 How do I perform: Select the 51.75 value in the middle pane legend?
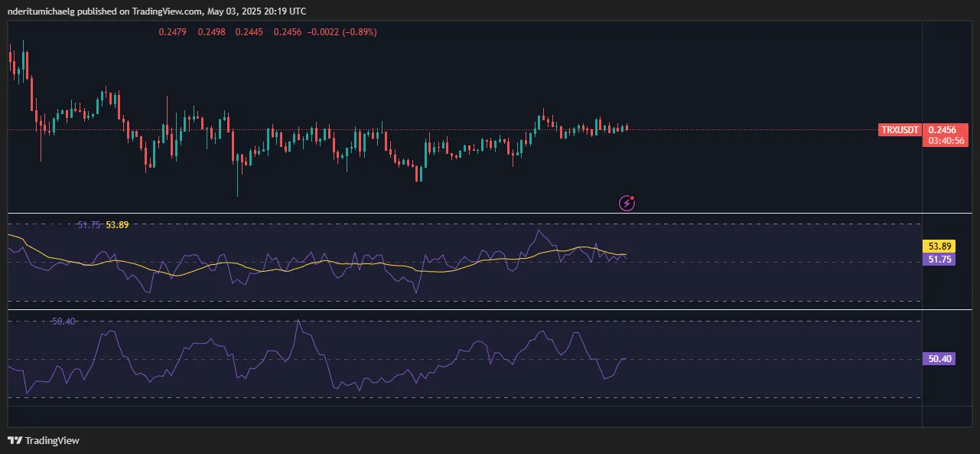click(x=89, y=225)
